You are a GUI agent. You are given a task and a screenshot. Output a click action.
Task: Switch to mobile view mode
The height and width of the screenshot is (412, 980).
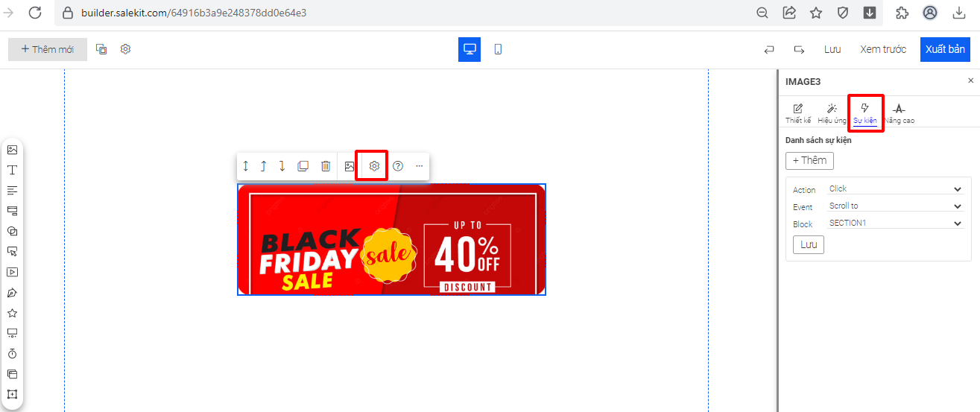coord(498,49)
